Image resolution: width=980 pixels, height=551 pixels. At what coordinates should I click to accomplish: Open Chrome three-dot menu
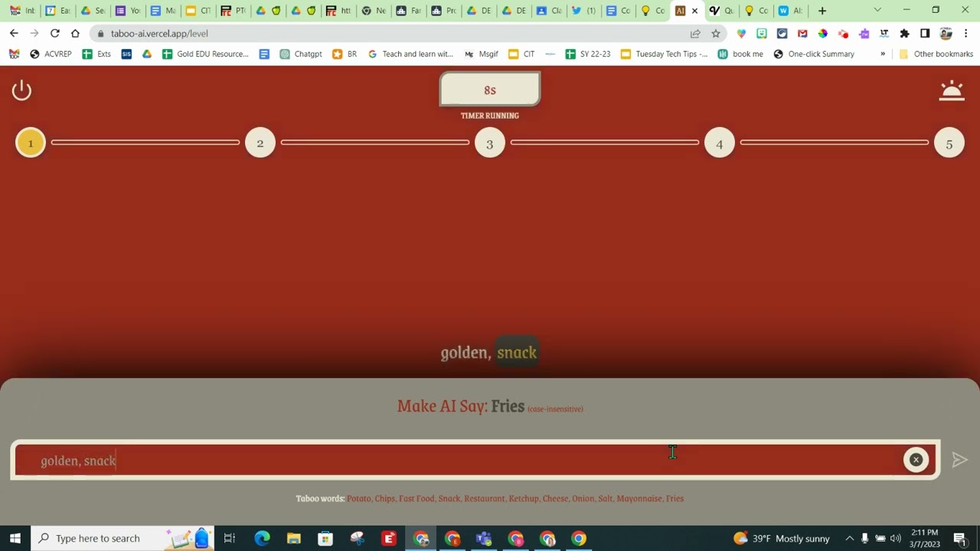tap(966, 34)
